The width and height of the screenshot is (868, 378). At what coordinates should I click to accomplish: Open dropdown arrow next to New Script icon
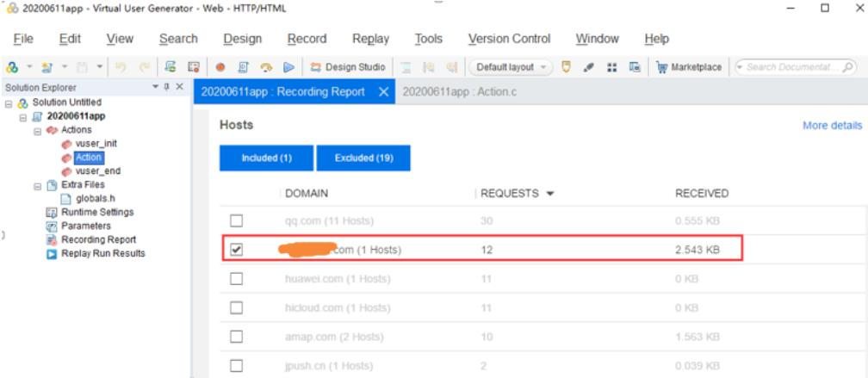pyautogui.click(x=28, y=67)
